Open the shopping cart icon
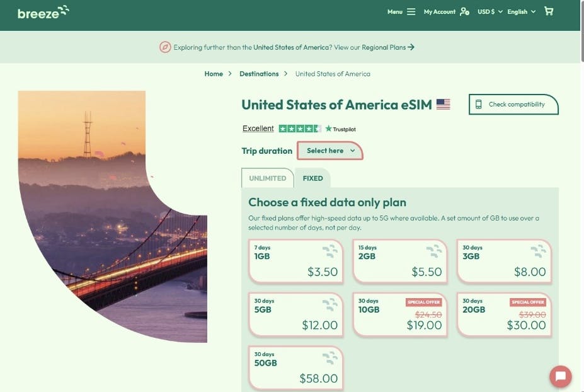 coord(549,11)
